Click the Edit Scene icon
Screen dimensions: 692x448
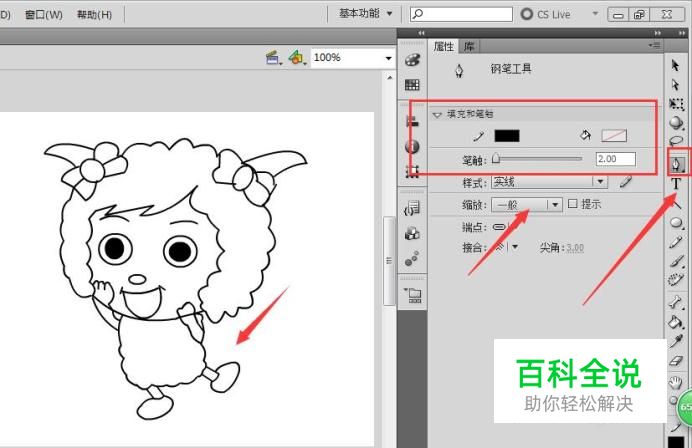click(274, 58)
